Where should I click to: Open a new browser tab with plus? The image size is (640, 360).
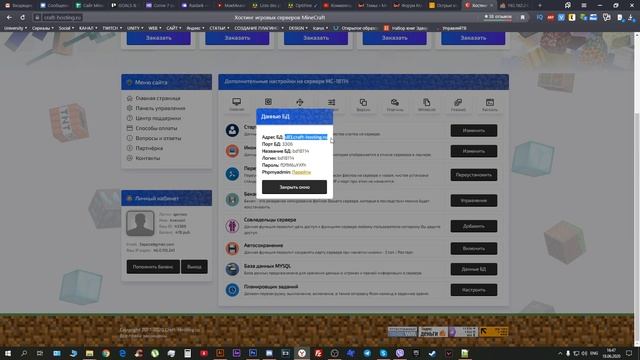[x=540, y=5]
